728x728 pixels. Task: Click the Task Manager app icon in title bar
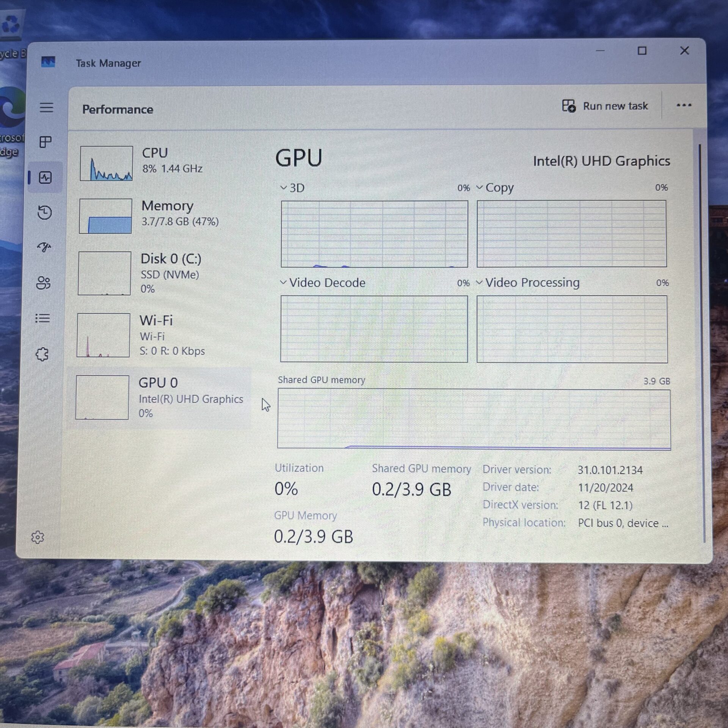[48, 62]
